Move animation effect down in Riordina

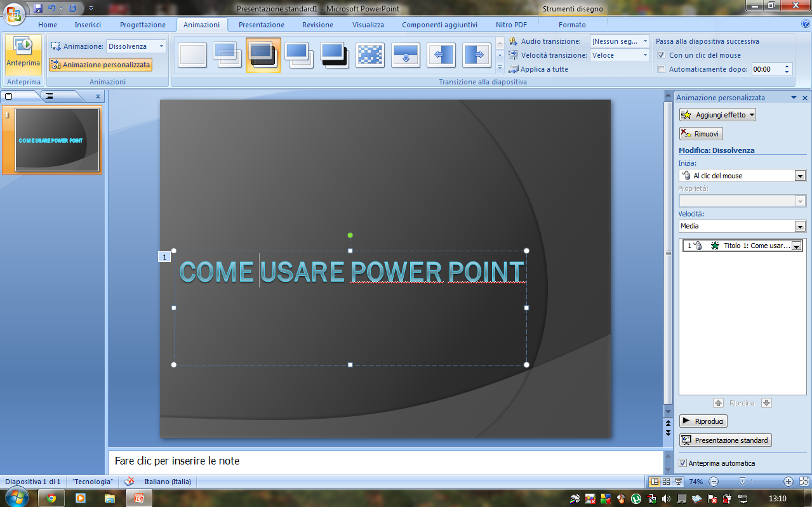coord(766,403)
